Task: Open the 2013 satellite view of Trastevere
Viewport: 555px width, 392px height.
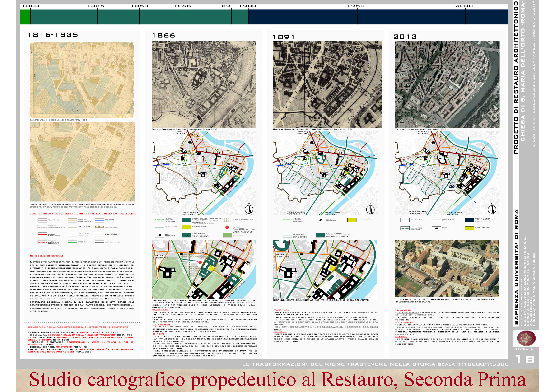Action: point(447,84)
